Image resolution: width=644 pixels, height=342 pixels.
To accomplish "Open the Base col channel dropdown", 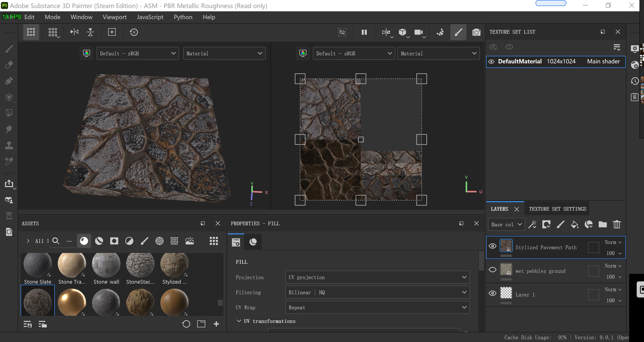I will coord(506,224).
